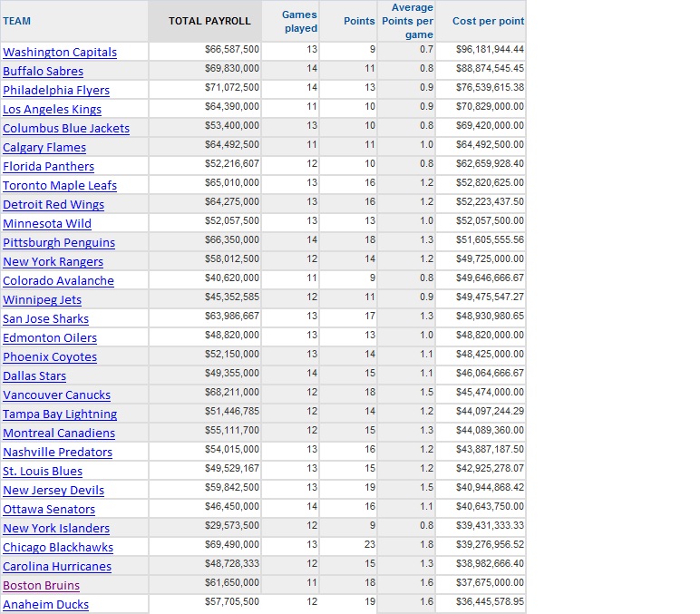The width and height of the screenshot is (700, 614).
Task: Select cost per point $40,944,868.42
Action: point(490,487)
